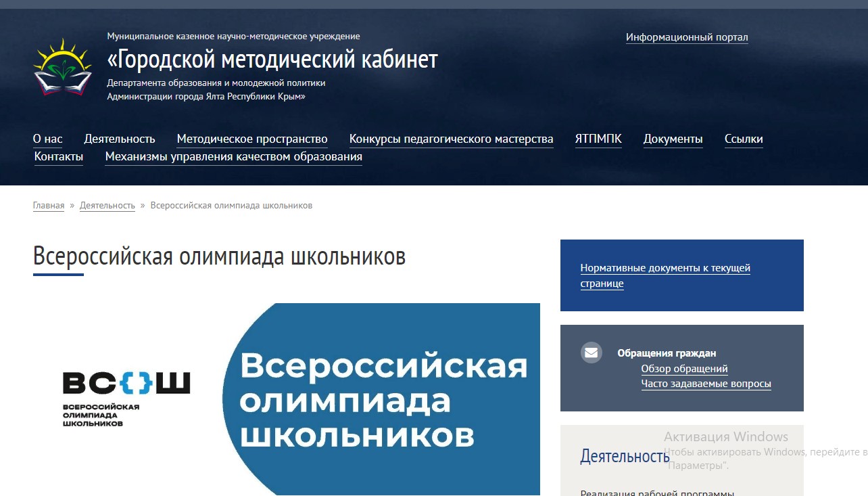Open Методическое пространство menu item

[252, 139]
